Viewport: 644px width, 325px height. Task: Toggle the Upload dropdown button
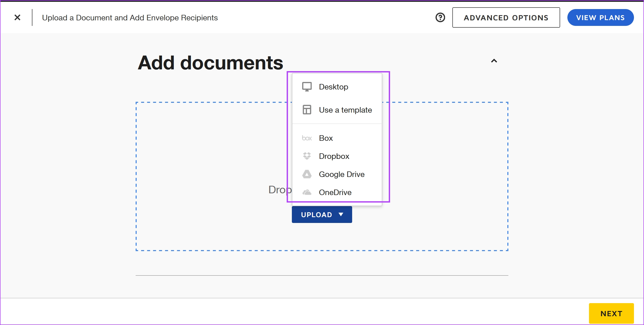click(x=322, y=214)
